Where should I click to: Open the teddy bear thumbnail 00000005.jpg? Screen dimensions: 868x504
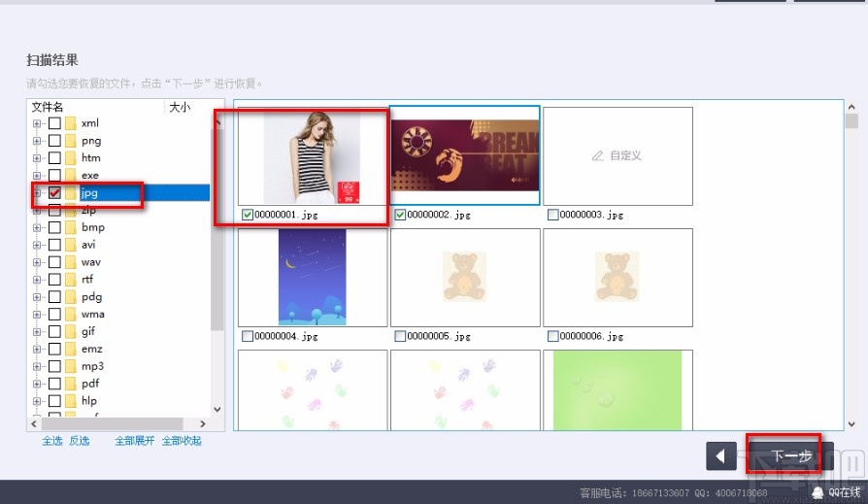point(465,278)
